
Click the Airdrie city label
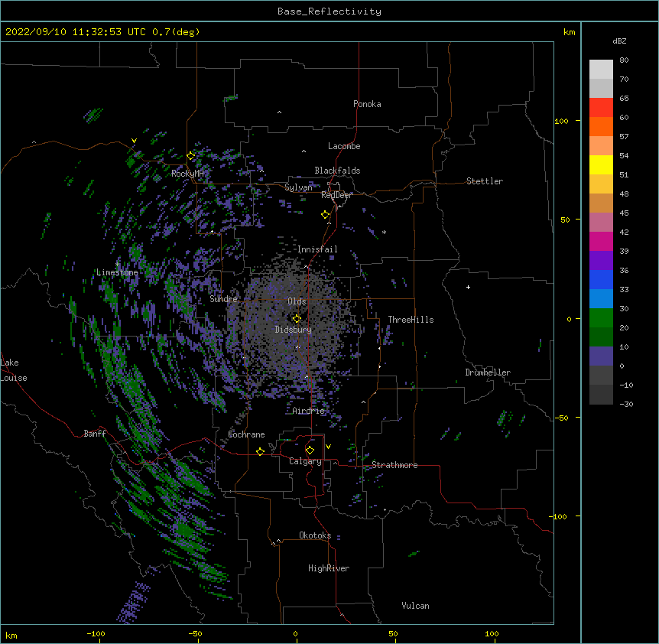(x=309, y=411)
